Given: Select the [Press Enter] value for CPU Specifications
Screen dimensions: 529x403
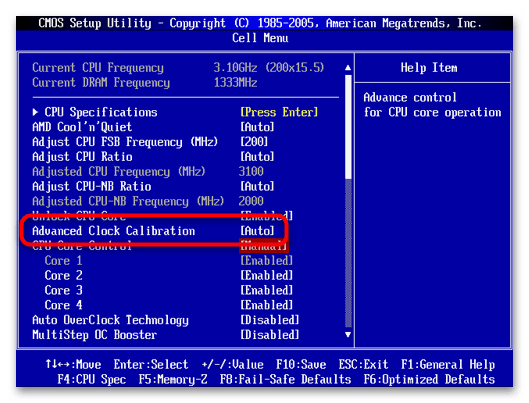Looking at the screenshot, I should click(279, 112).
